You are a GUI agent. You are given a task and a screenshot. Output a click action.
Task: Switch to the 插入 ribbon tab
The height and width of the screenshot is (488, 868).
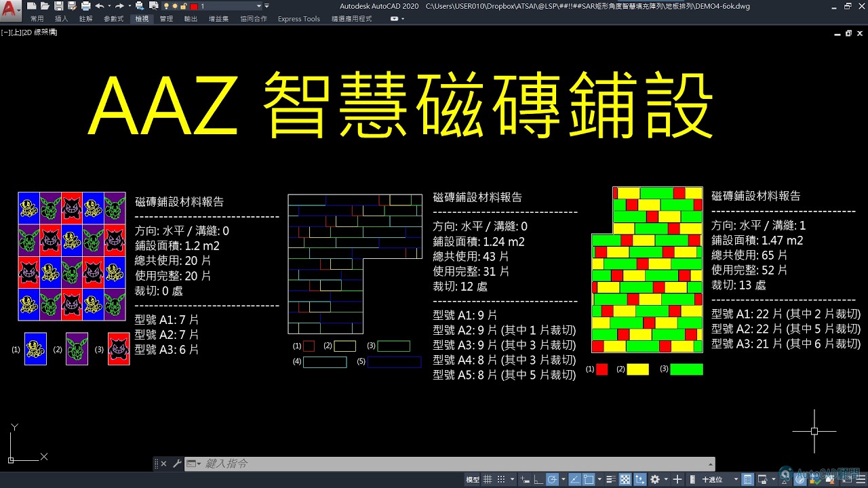click(x=61, y=19)
